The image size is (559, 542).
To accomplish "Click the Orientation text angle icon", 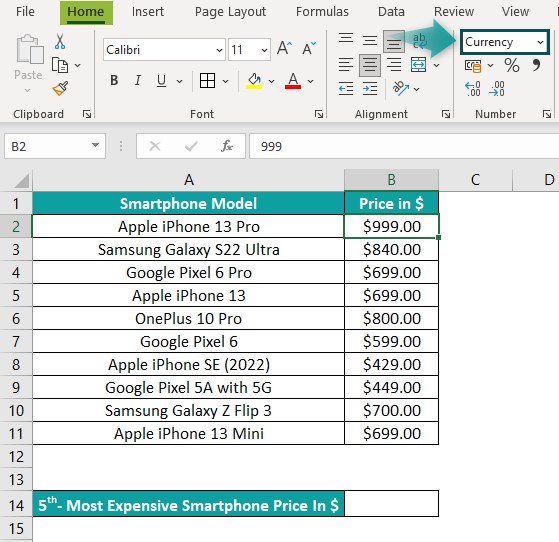I will pyautogui.click(x=401, y=88).
